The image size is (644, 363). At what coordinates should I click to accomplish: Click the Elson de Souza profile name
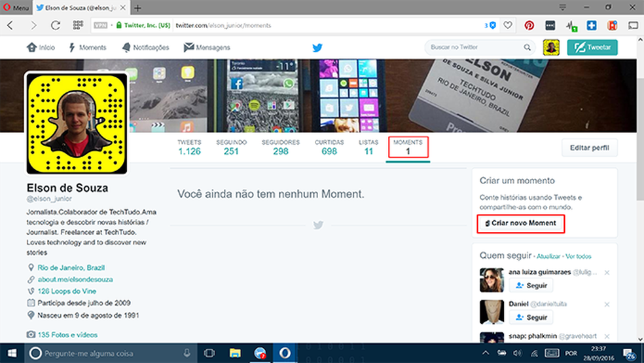(x=67, y=188)
